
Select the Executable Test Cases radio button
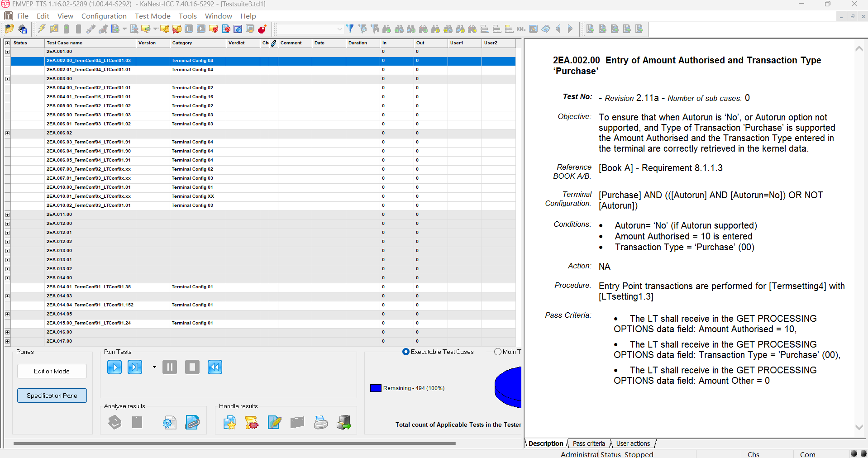tap(406, 352)
